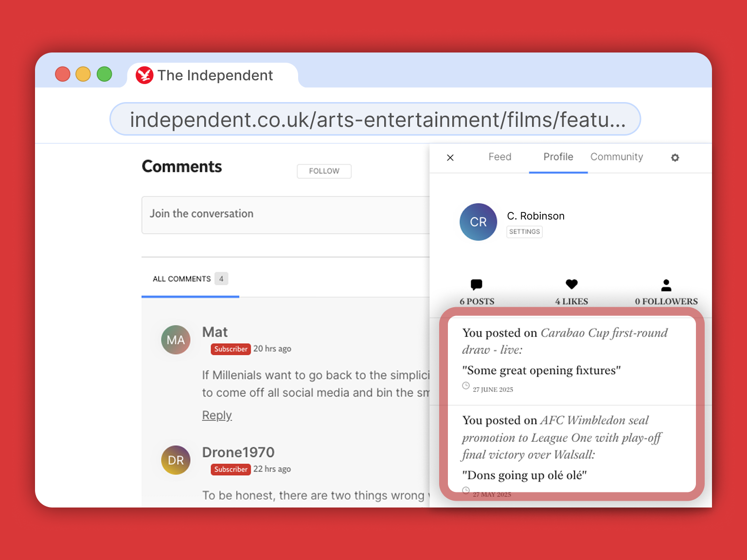Open Settings under C. Robinson
The image size is (747, 560).
click(x=525, y=232)
